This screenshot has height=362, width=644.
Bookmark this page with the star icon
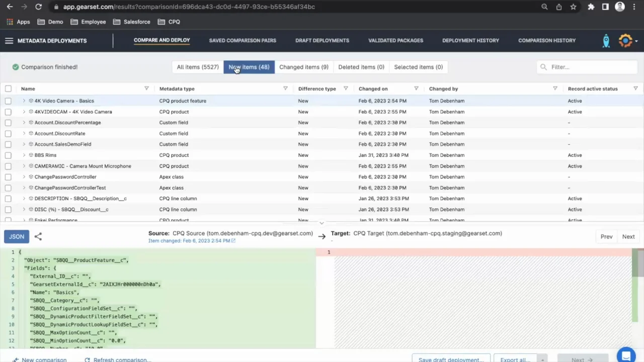point(573,7)
